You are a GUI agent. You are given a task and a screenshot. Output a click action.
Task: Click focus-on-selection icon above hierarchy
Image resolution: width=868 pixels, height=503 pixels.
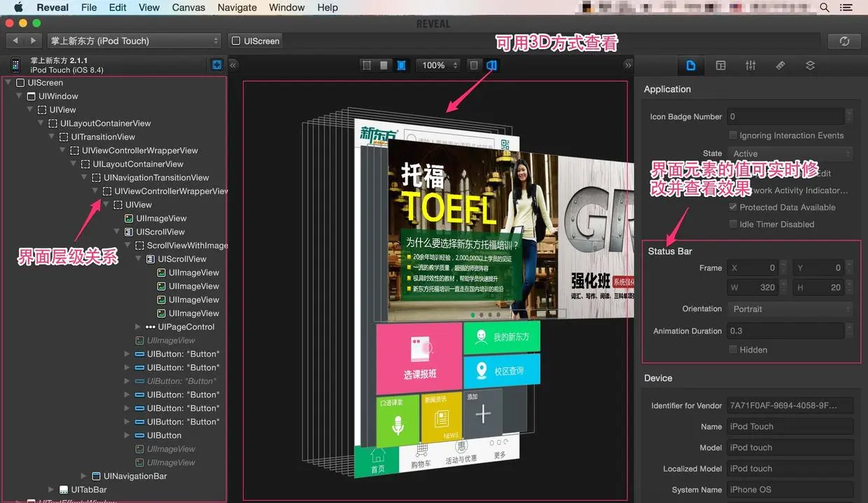coord(217,65)
